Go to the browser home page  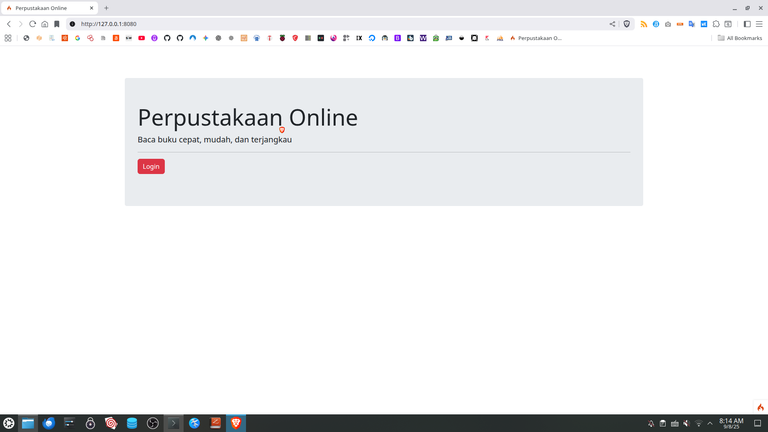[45, 24]
